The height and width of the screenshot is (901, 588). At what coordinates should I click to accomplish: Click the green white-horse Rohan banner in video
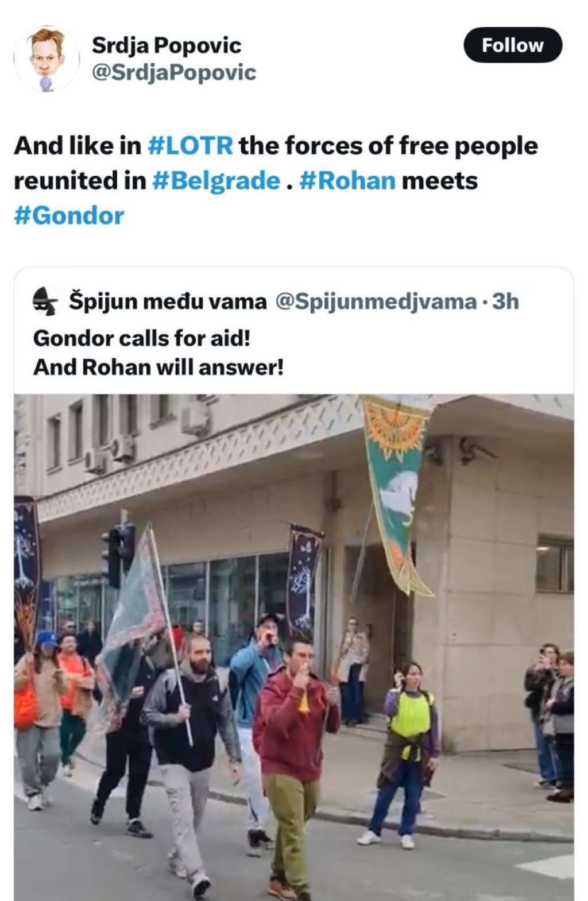[397, 494]
